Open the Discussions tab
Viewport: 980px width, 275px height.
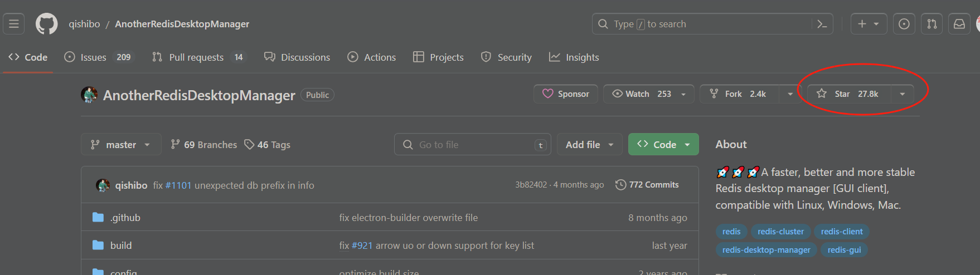[297, 57]
